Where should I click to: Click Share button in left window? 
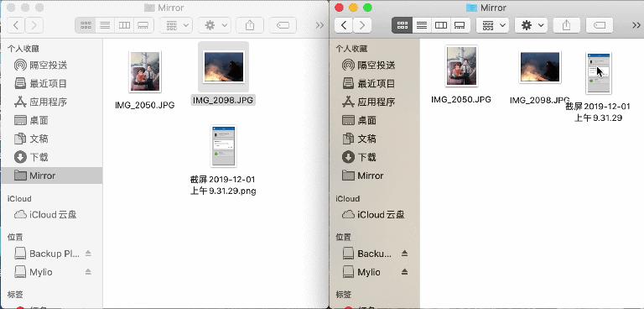(250, 25)
